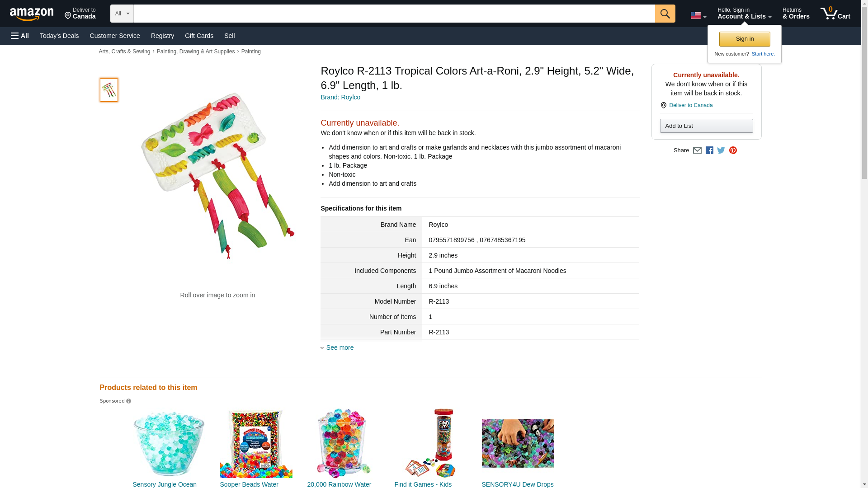Image resolution: width=868 pixels, height=488 pixels.
Task: Click the Sponsored info icon
Action: [x=128, y=401]
